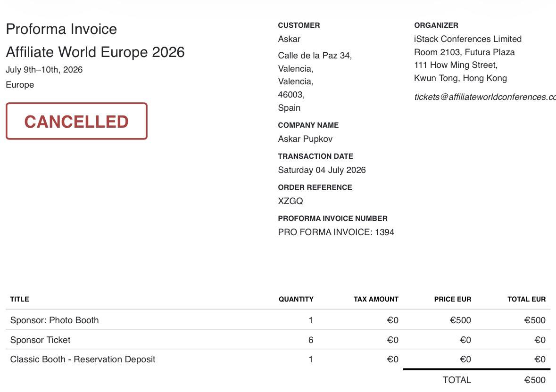
Task: Click the tickets email address link
Action: click(485, 97)
